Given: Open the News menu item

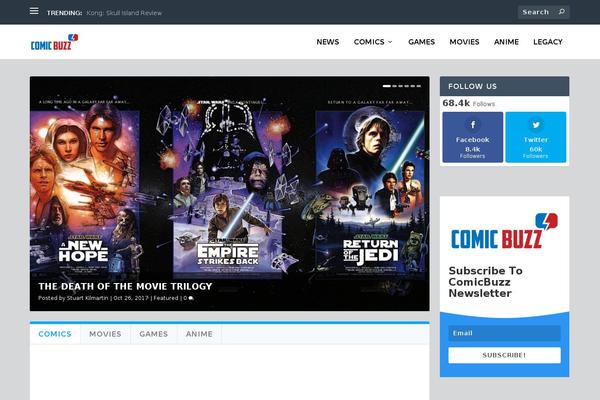Looking at the screenshot, I should [x=328, y=42].
